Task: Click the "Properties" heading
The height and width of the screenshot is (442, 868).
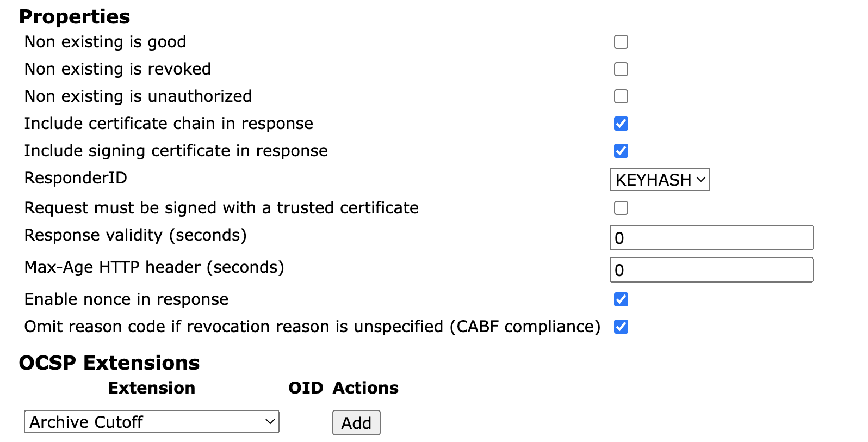Action: click(74, 17)
